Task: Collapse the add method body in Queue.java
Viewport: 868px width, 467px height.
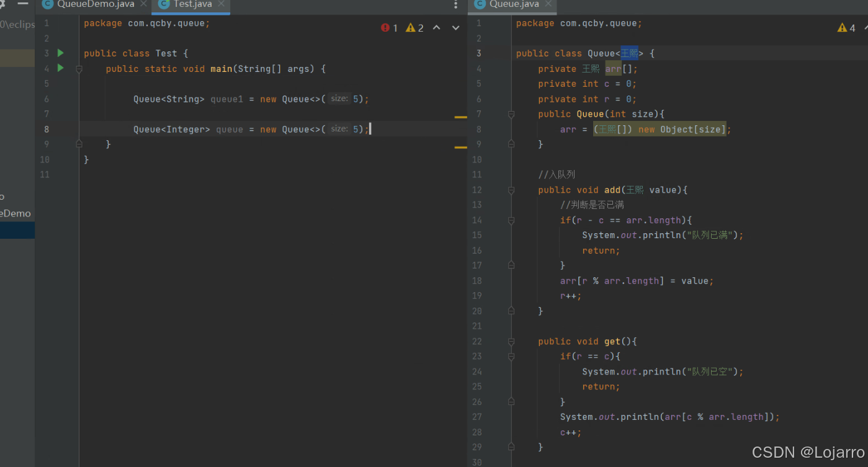Action: (x=511, y=190)
